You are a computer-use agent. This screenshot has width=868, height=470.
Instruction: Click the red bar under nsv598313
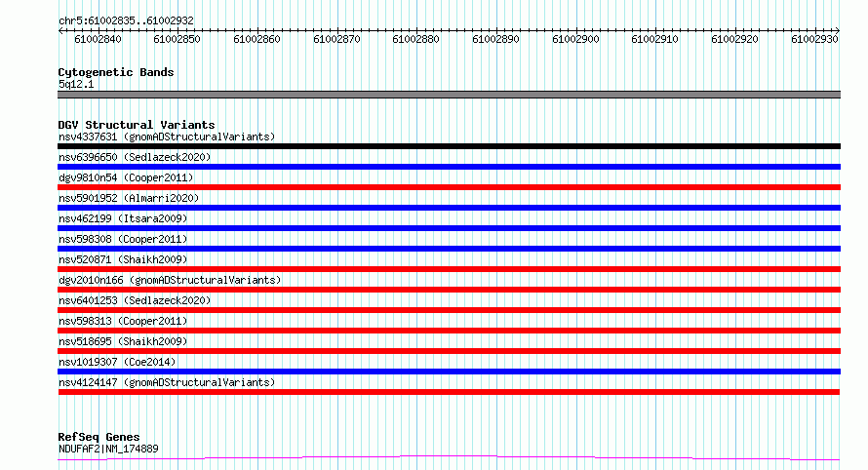449,331
